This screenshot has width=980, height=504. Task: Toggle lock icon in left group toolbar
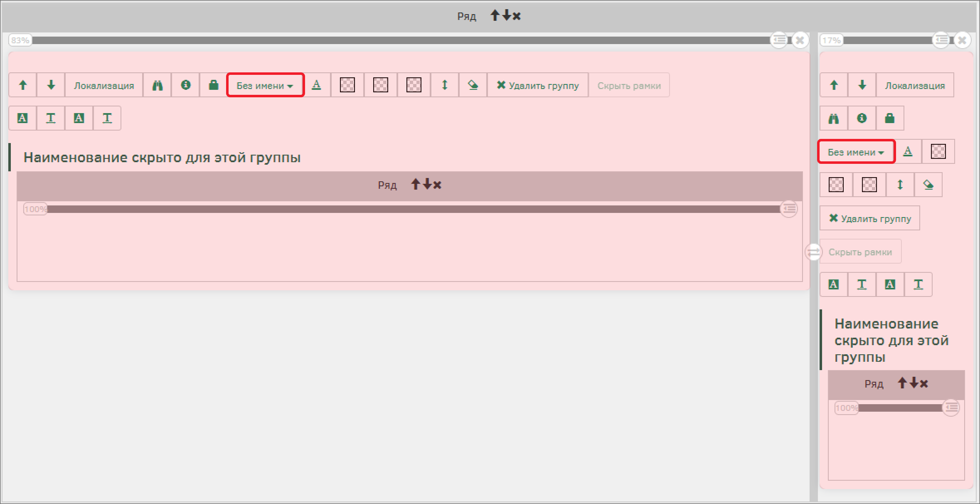[x=214, y=85]
